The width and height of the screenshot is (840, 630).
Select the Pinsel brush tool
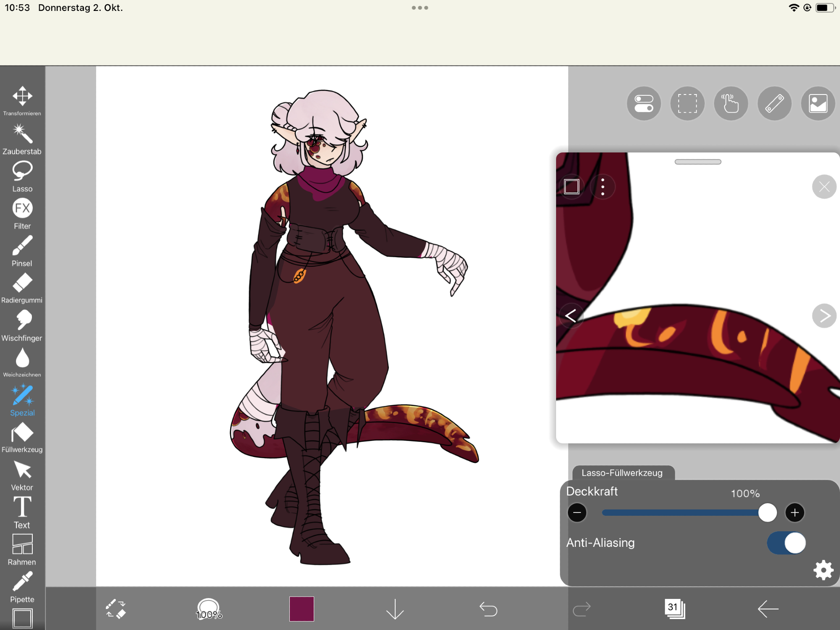(22, 251)
